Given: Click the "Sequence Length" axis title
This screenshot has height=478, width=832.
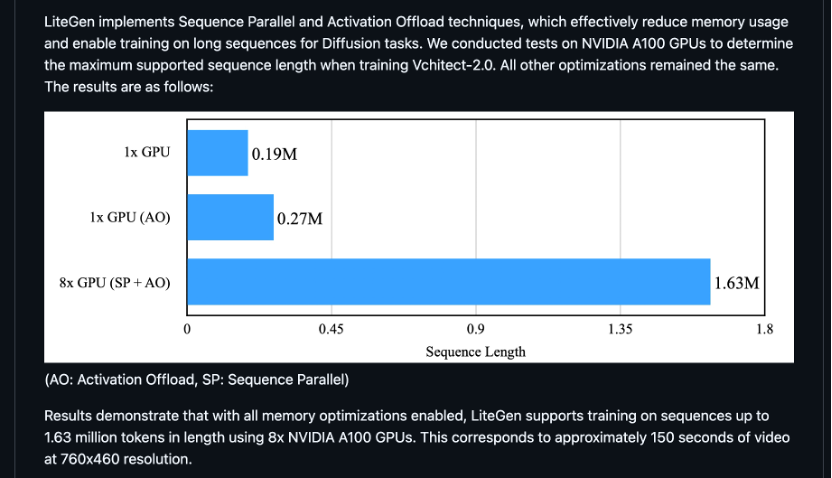Looking at the screenshot, I should 475,352.
